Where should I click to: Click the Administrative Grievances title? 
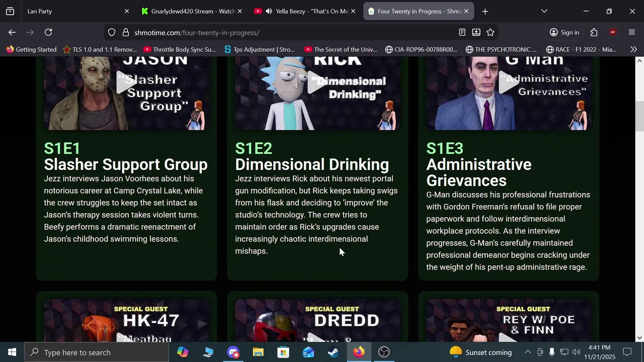pyautogui.click(x=479, y=172)
